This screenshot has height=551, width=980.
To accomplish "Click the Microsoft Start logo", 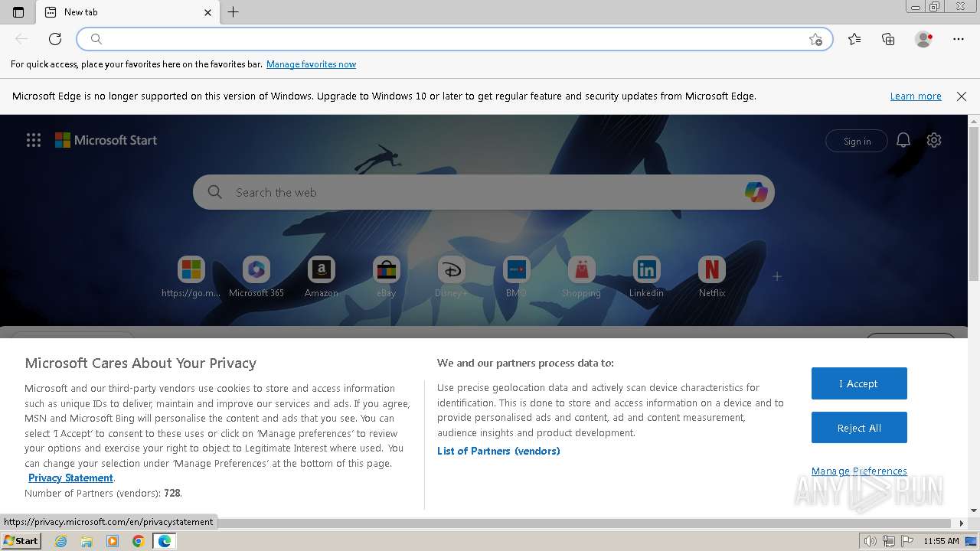I will coord(106,140).
